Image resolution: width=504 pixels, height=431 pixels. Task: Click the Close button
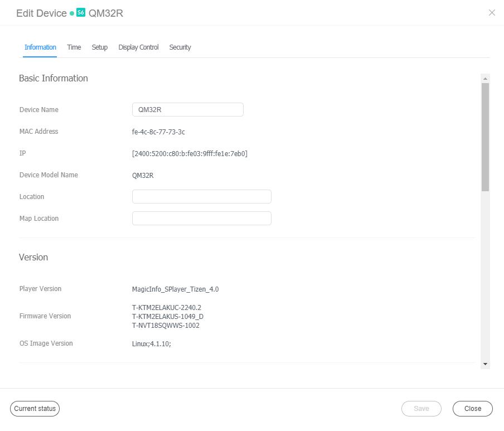pos(472,408)
